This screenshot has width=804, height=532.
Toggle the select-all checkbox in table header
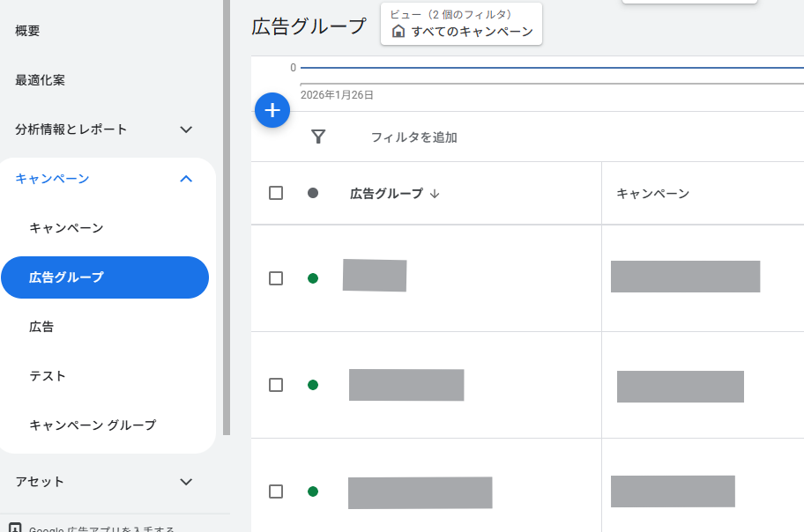click(276, 193)
